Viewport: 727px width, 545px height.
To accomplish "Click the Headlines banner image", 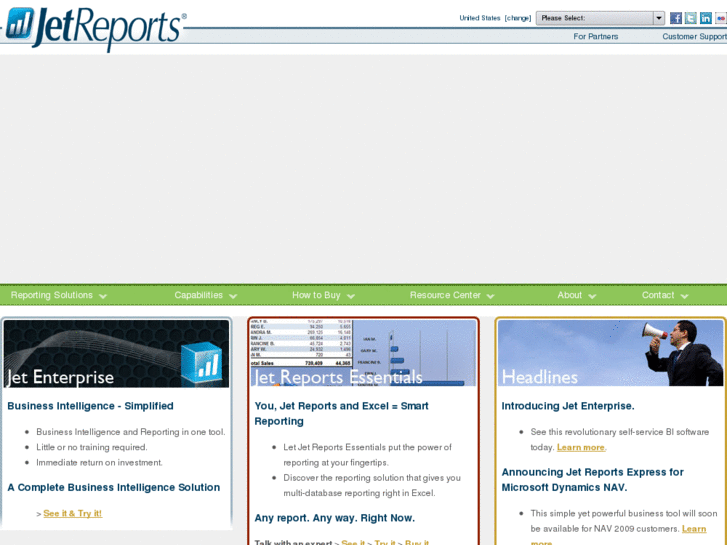I will (x=610, y=353).
